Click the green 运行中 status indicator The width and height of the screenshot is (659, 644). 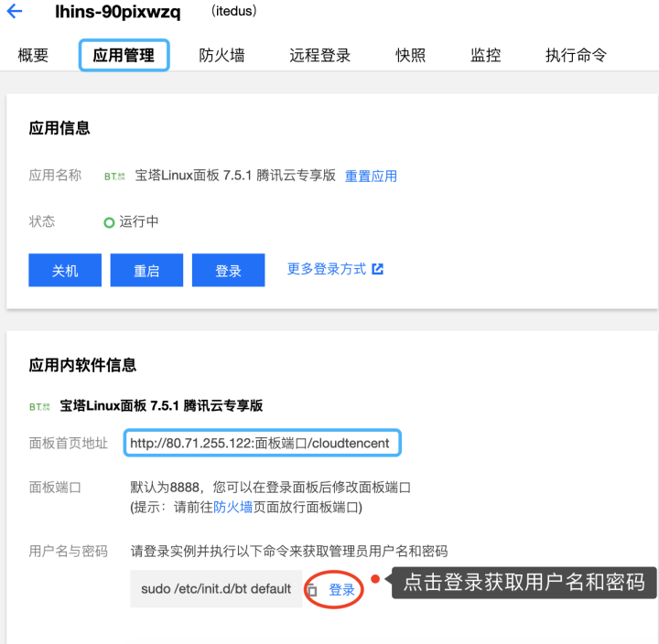tap(109, 222)
